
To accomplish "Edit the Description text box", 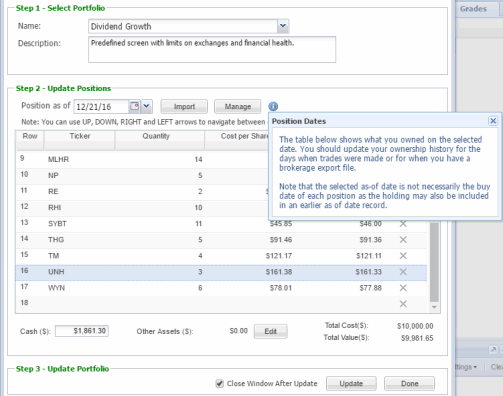I will [x=212, y=49].
